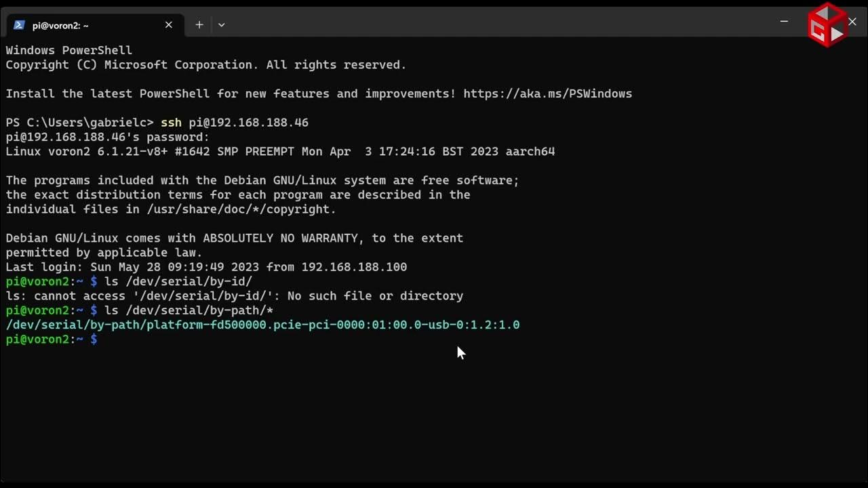This screenshot has height=488, width=868.
Task: Click the ls /dev/serial/by-id/ command
Action: point(178,281)
